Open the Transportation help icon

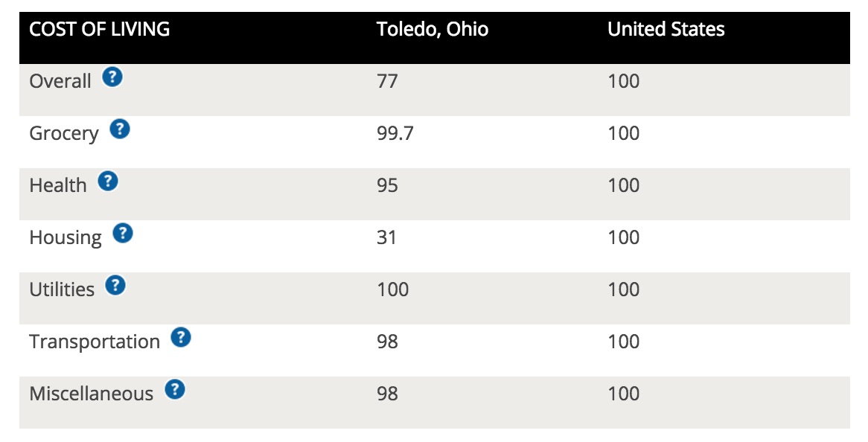coord(181,338)
